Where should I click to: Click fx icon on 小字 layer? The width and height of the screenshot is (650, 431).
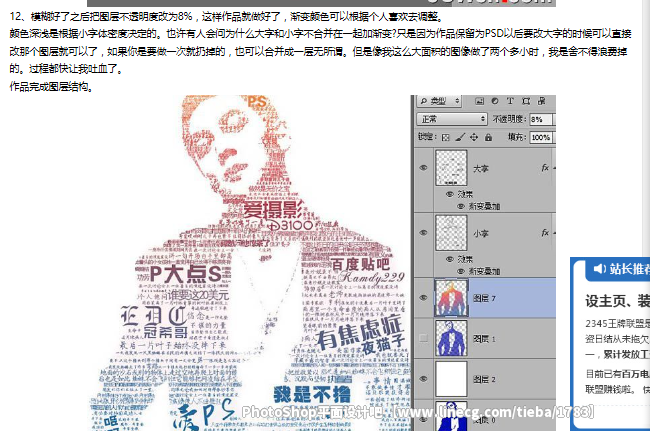(545, 233)
